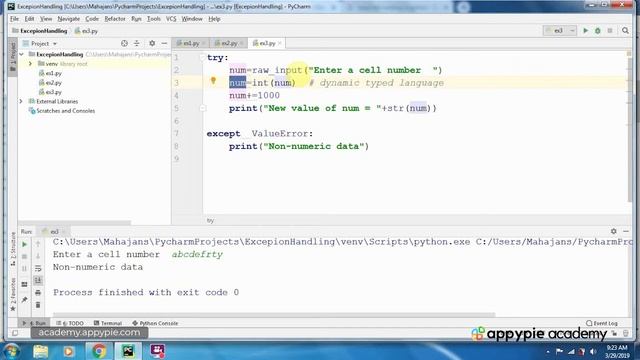
Task: Open the Python Console tool window
Action: click(155, 323)
